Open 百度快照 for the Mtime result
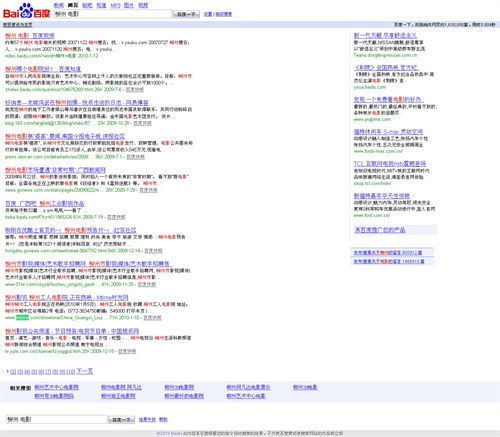This screenshot has width=500, height=437. tap(152, 318)
